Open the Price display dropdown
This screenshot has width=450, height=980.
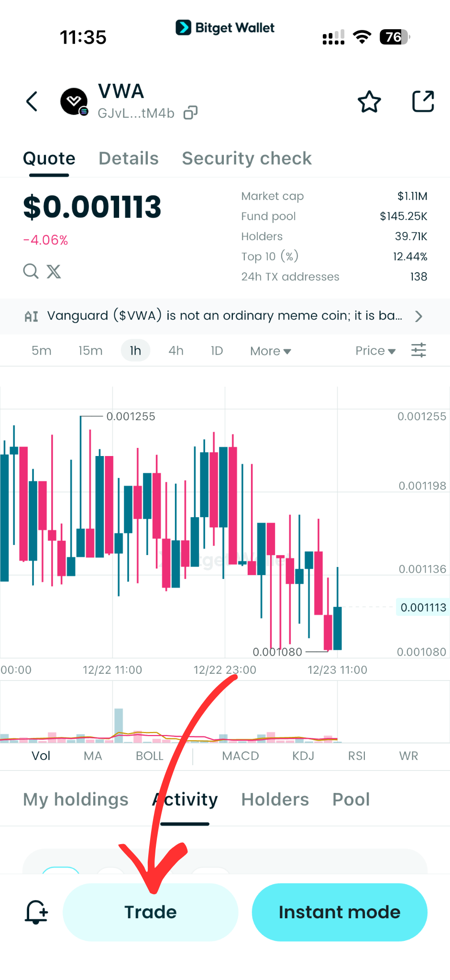375,350
